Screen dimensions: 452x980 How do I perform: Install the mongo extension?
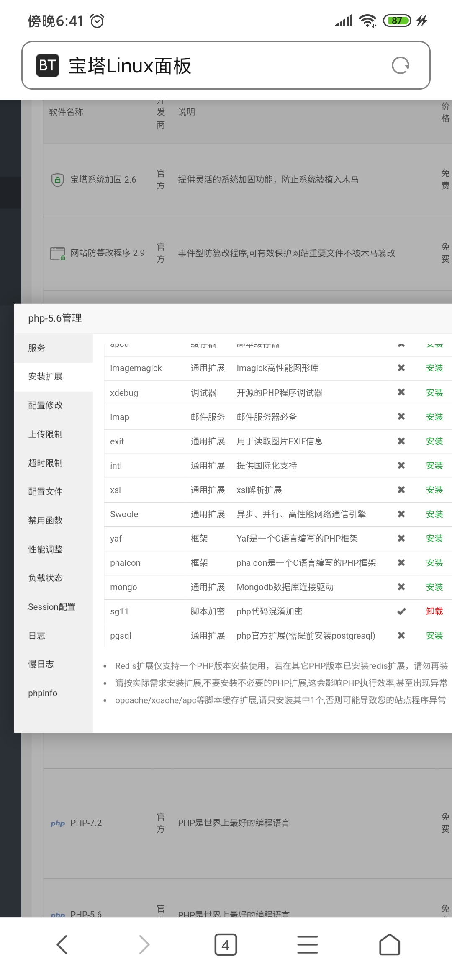(x=434, y=587)
